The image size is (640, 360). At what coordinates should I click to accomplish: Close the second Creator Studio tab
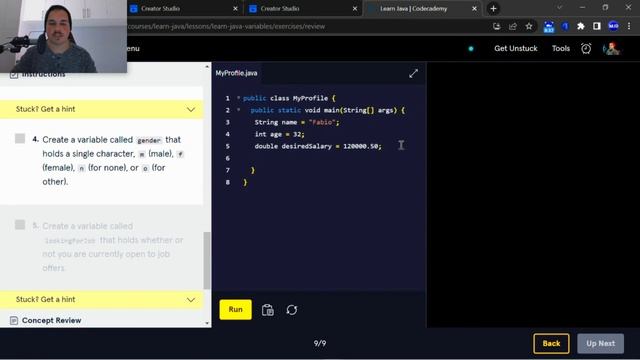coord(355,9)
